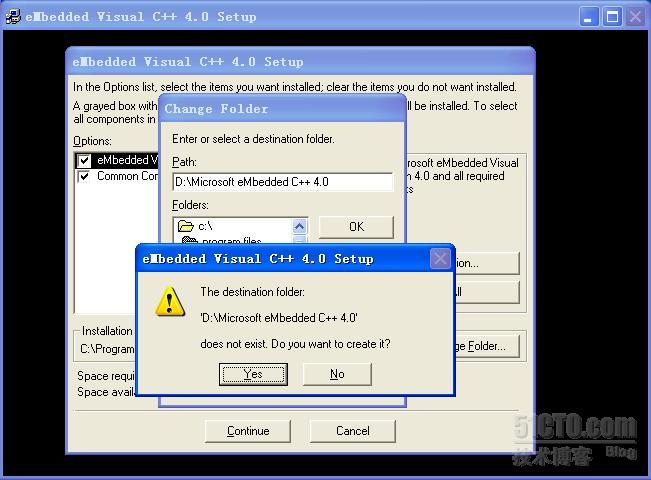This screenshot has width=651, height=480.
Task: Click the Change Folder dialog title bar
Action: tap(281, 109)
